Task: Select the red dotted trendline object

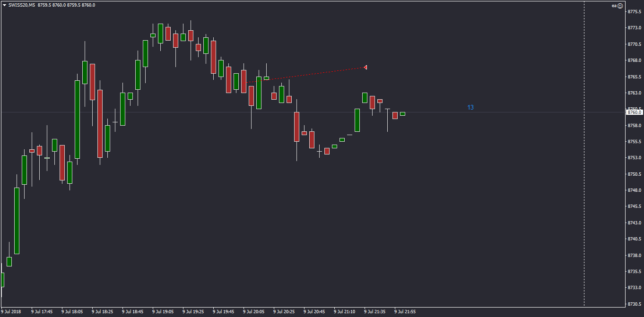Action: (x=305, y=75)
